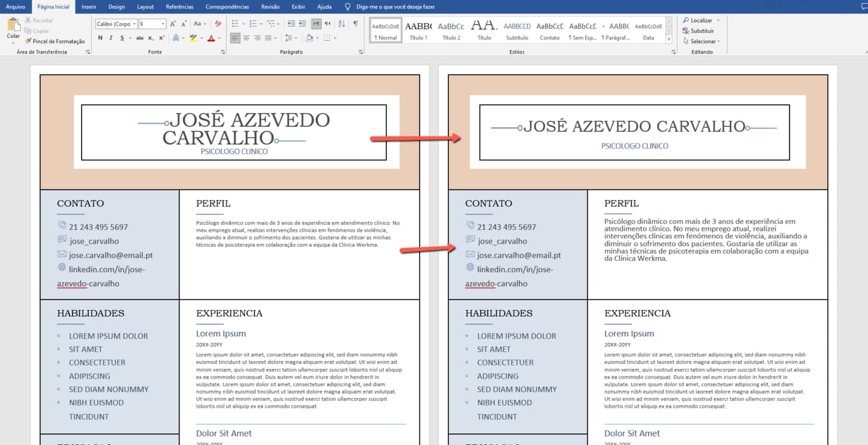Switch to the Layout tab

click(145, 7)
